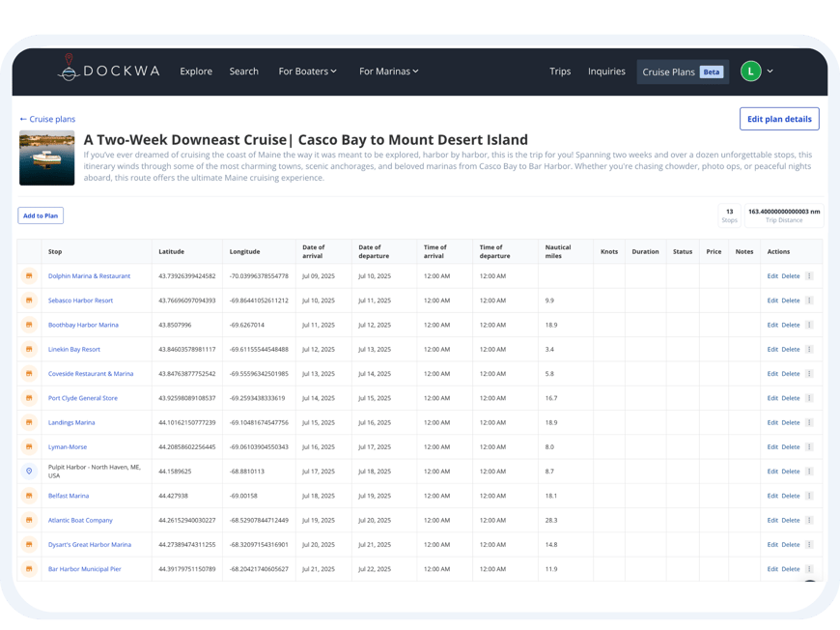This screenshot has height=630, width=840.
Task: Open more options for Linekin Bay Resort row
Action: [809, 349]
